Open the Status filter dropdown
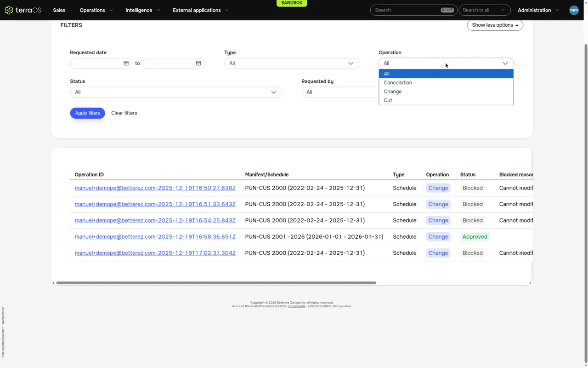588x368 pixels. pos(176,92)
